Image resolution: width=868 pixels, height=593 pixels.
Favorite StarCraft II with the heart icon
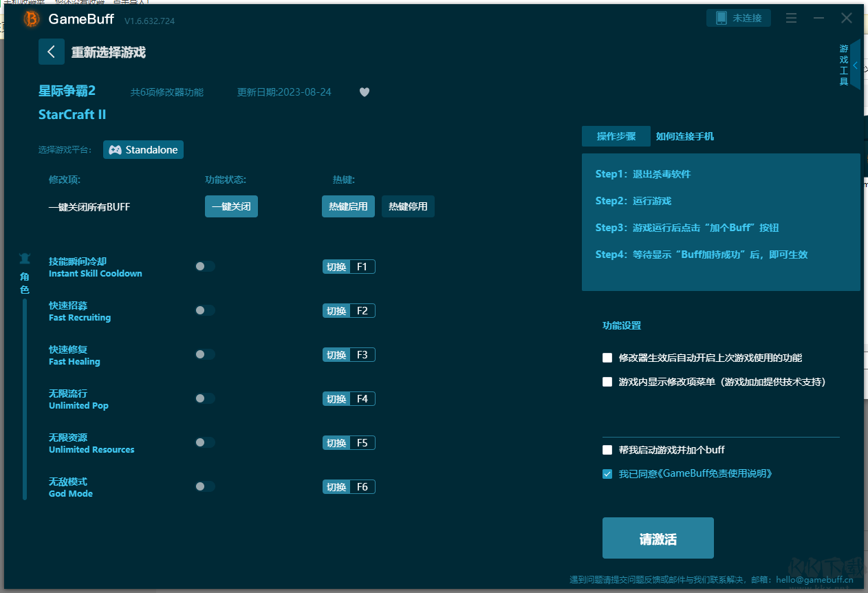coord(365,92)
